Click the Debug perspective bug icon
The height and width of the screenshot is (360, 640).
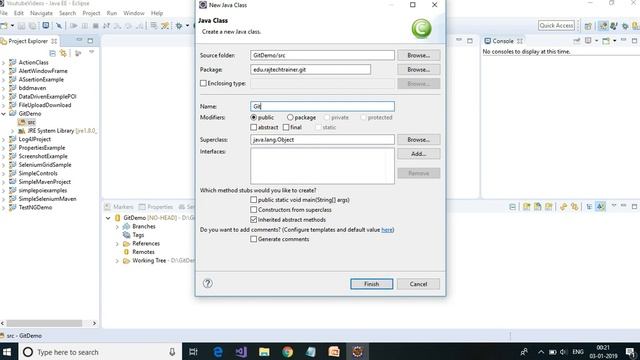pos(625,26)
